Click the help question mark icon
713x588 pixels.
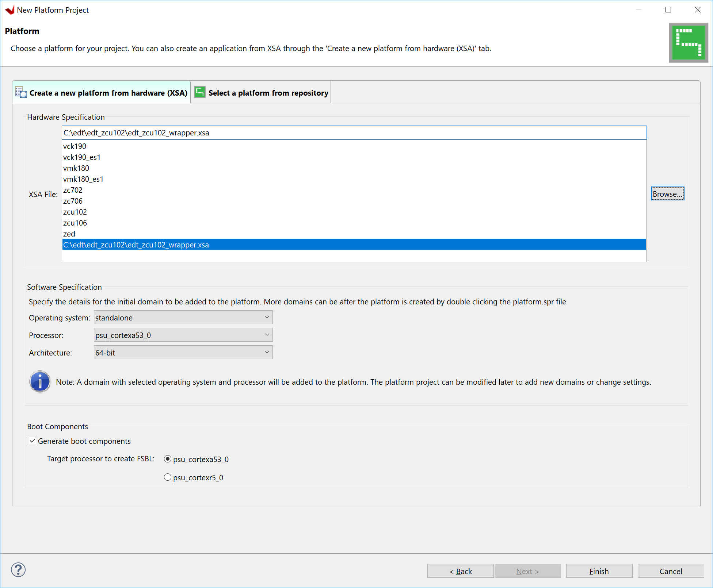coord(18,570)
